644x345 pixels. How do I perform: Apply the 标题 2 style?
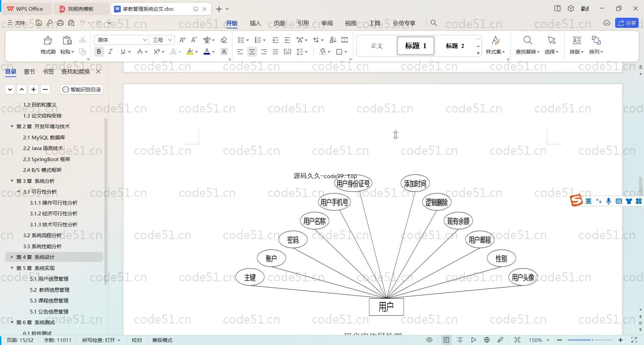pyautogui.click(x=455, y=46)
